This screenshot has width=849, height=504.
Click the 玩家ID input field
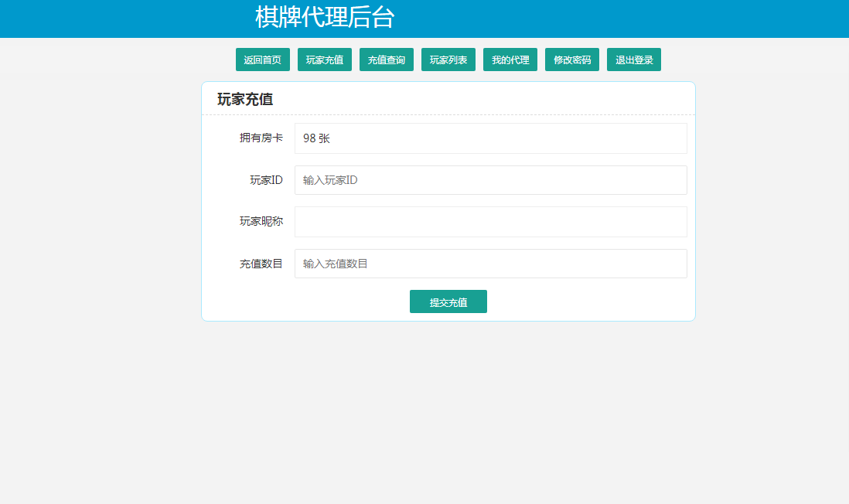[x=490, y=179]
